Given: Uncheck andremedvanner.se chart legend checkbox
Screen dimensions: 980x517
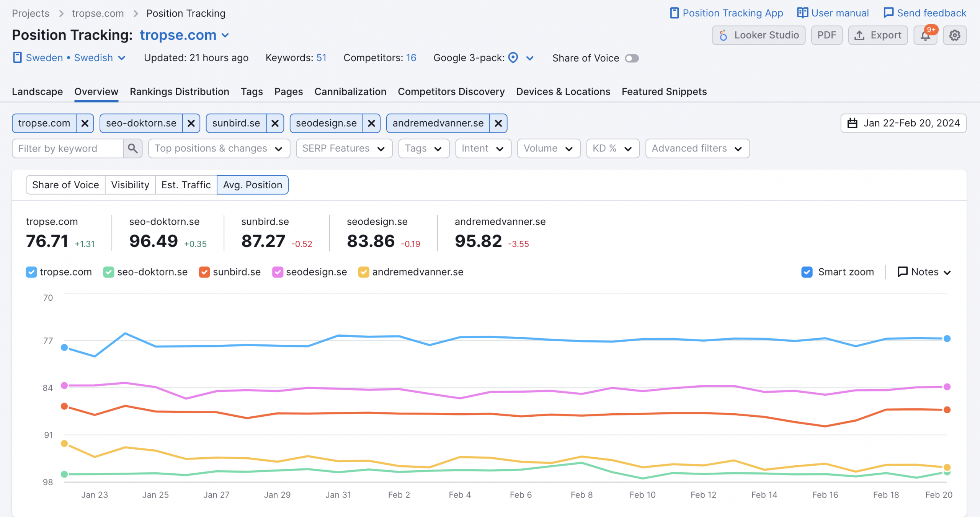Looking at the screenshot, I should pyautogui.click(x=364, y=272).
